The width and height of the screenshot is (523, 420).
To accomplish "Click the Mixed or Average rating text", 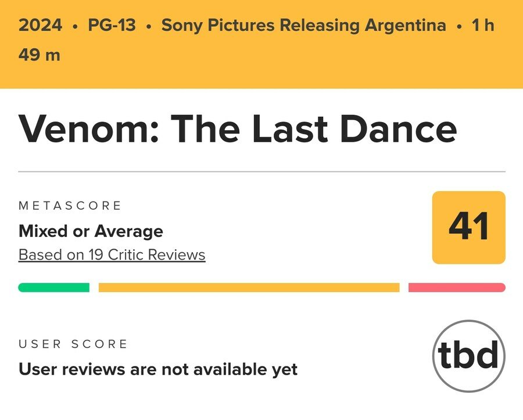I will (x=91, y=231).
